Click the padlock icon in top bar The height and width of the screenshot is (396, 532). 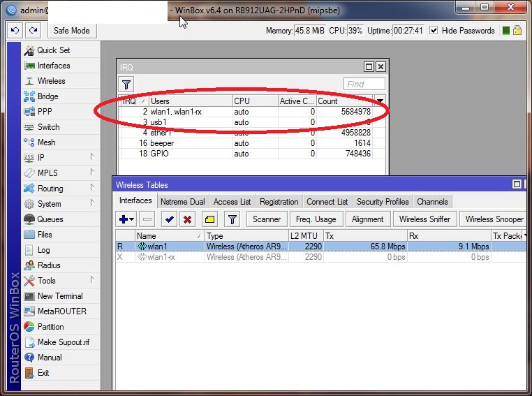tap(517, 31)
